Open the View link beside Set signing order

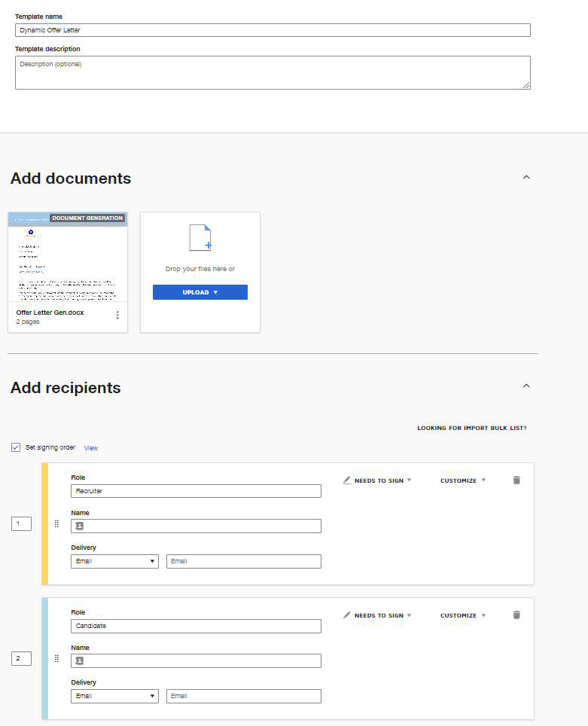pos(91,447)
